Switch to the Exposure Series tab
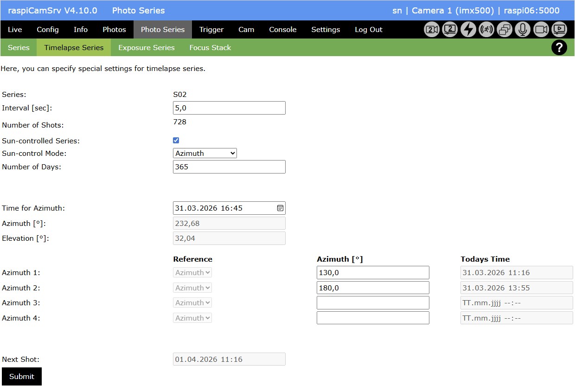 click(x=146, y=47)
